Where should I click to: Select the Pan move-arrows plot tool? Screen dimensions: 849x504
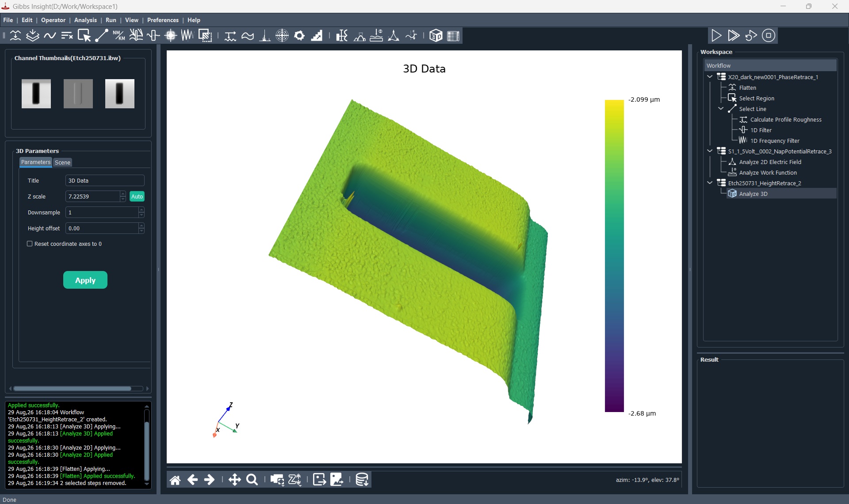[x=235, y=480]
